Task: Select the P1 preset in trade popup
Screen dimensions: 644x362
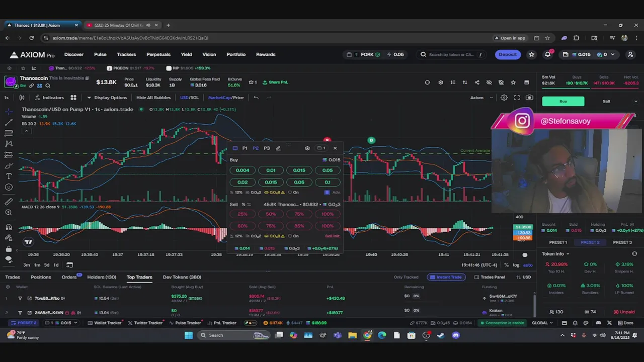Action: [x=245, y=148]
